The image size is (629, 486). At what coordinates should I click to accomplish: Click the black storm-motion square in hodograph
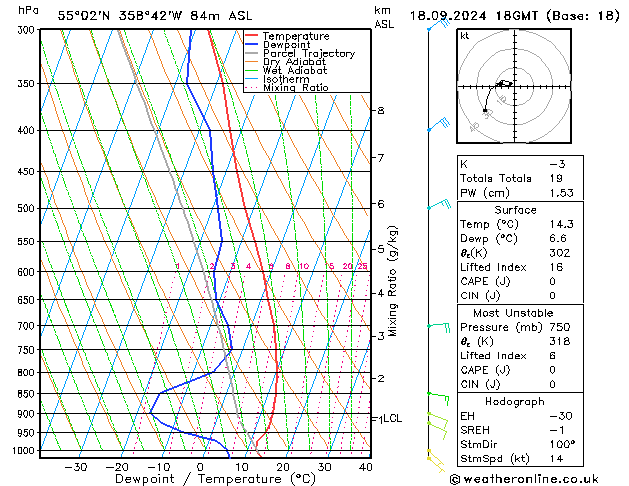485,110
